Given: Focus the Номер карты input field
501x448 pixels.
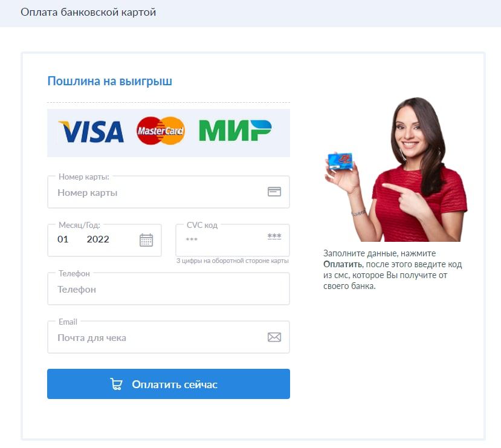Looking at the screenshot, I should (x=169, y=192).
